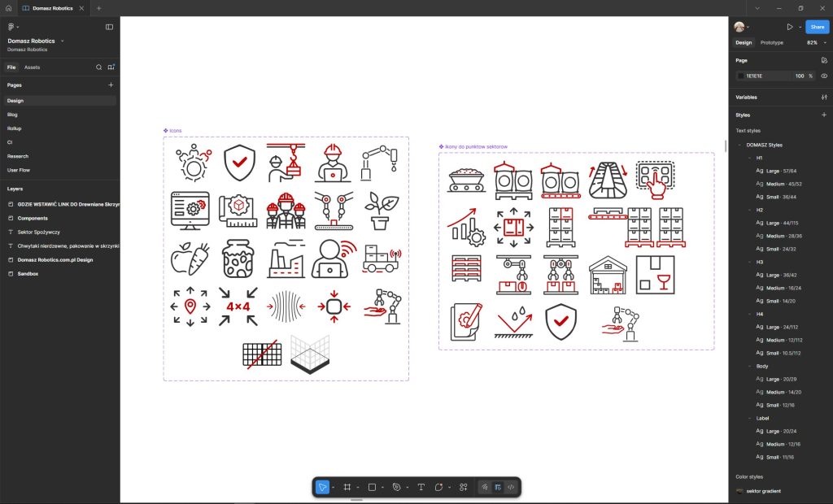
Task: Open the Actions tool in toolbar
Action: click(463, 487)
